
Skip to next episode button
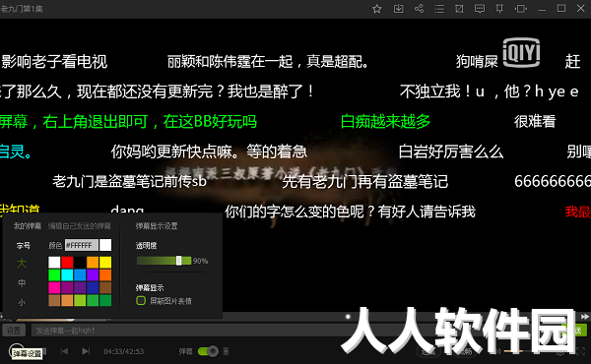point(86,351)
